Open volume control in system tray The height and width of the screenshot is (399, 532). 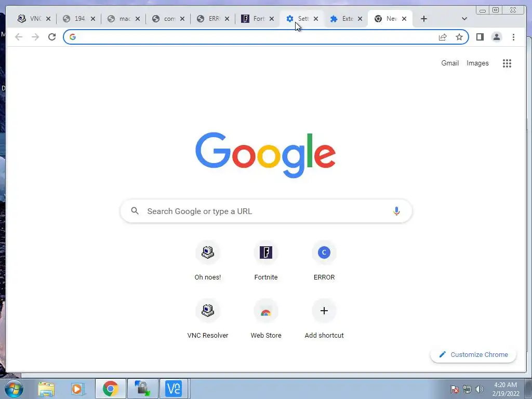click(479, 389)
